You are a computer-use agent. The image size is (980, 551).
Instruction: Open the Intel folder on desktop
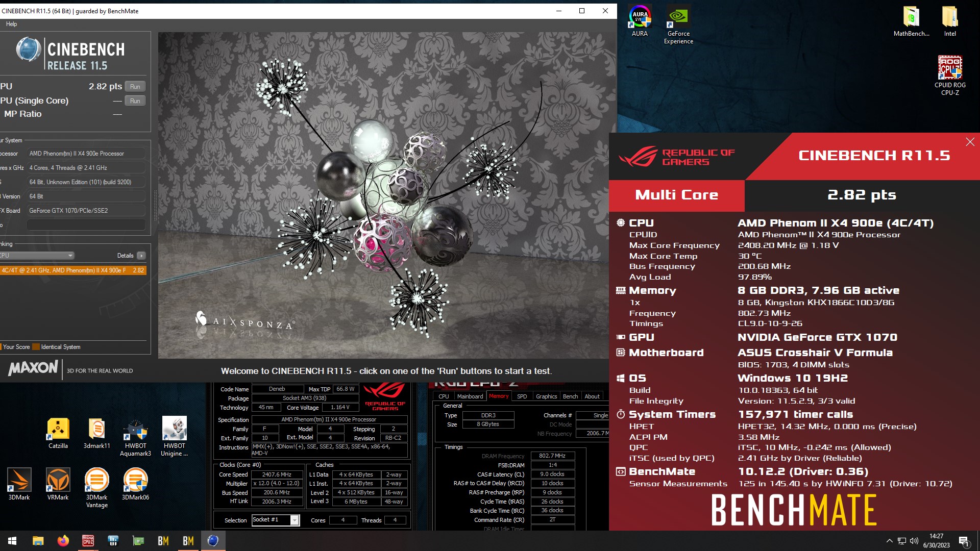[950, 21]
